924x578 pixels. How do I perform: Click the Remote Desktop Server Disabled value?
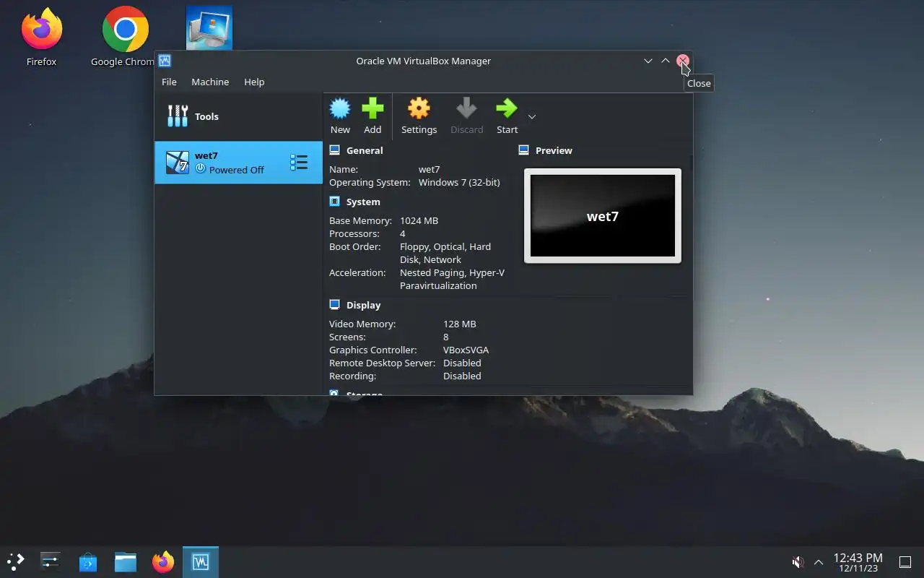(x=462, y=363)
